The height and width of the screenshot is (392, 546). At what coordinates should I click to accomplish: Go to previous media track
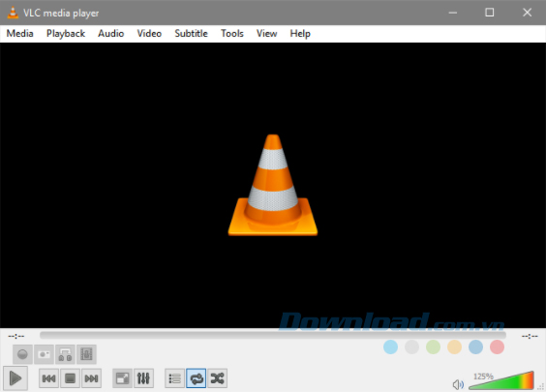click(x=48, y=378)
